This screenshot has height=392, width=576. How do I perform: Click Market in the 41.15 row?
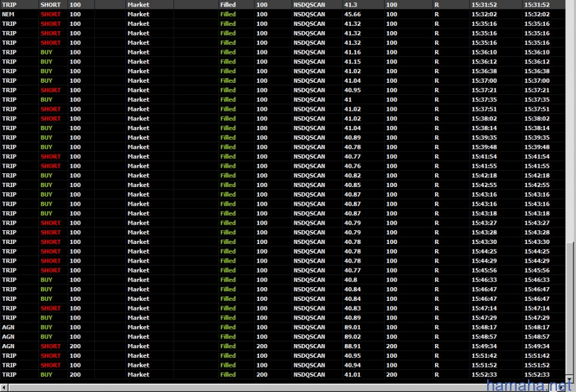click(138, 62)
